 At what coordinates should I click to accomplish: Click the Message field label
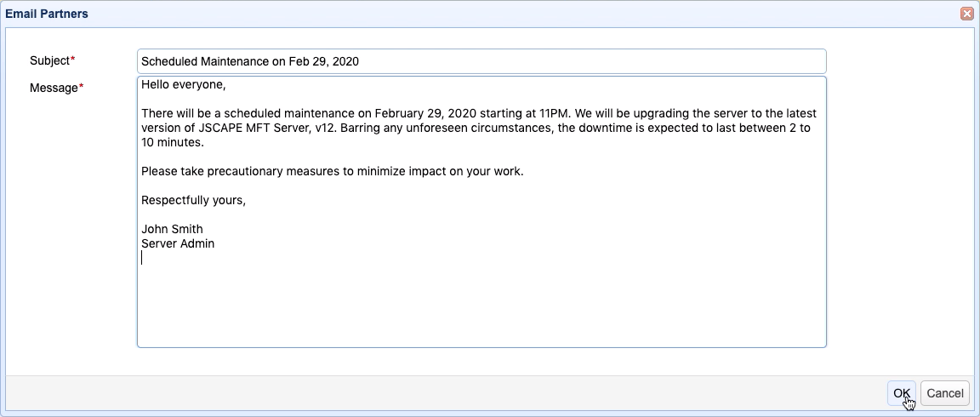pos(54,87)
